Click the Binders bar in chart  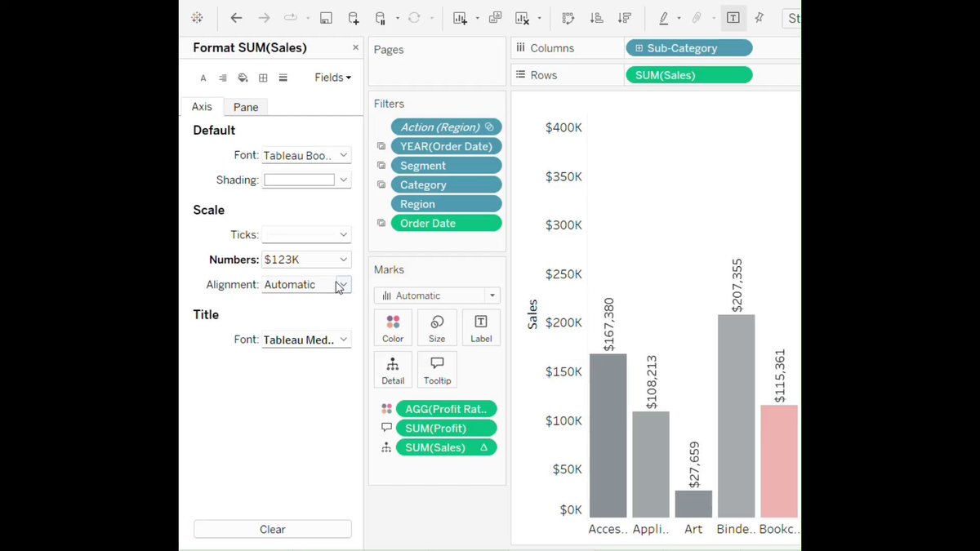coord(736,415)
